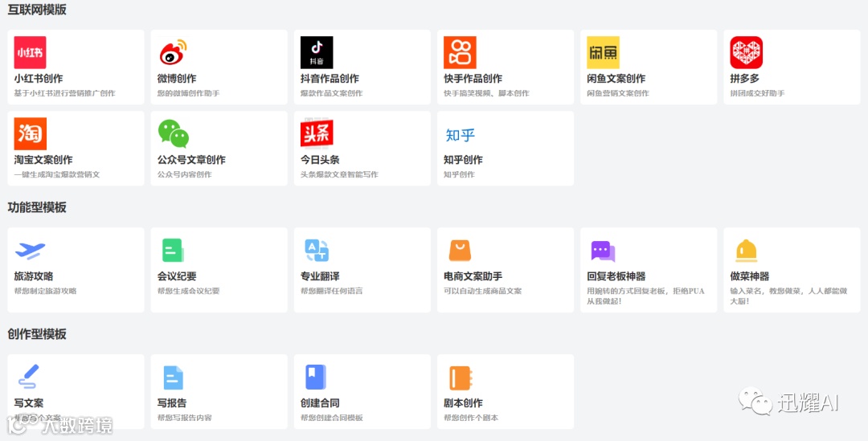
Task: Click the blue airplane travel guide icon
Action: (30, 251)
